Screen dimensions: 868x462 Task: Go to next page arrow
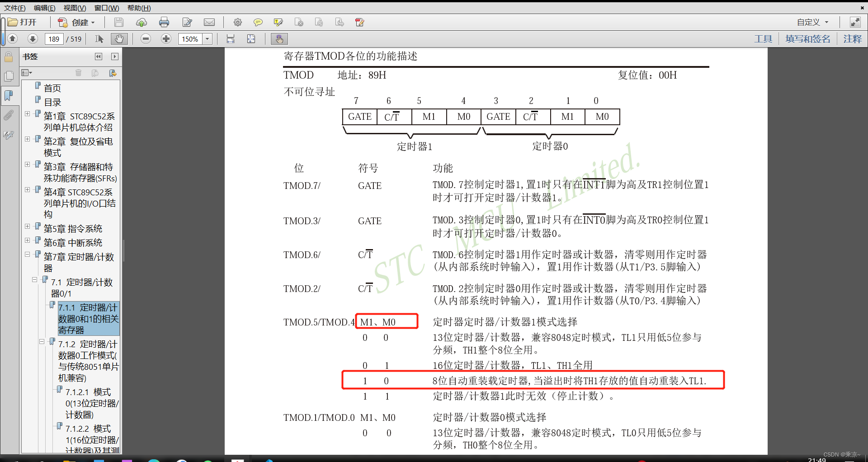pyautogui.click(x=33, y=39)
